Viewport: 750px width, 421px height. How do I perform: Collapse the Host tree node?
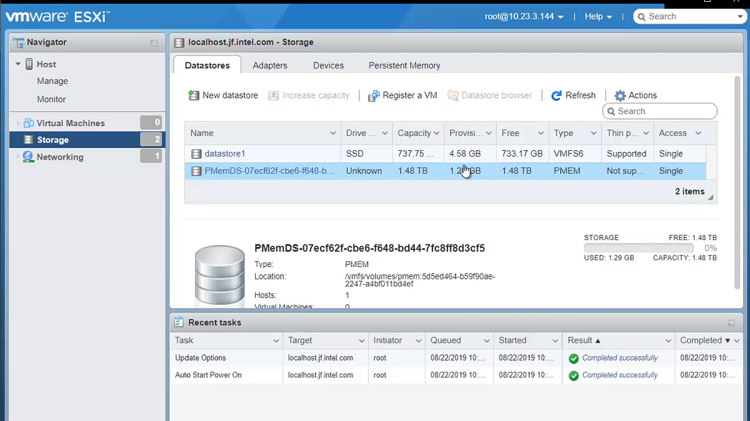tap(18, 64)
